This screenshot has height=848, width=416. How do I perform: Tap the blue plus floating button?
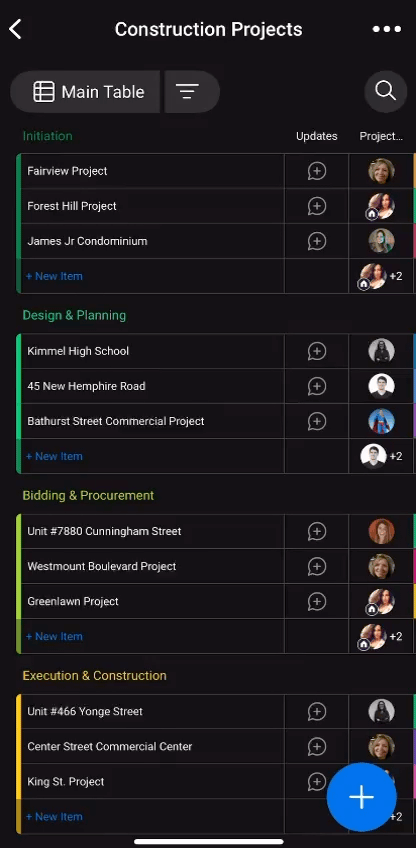coord(361,797)
